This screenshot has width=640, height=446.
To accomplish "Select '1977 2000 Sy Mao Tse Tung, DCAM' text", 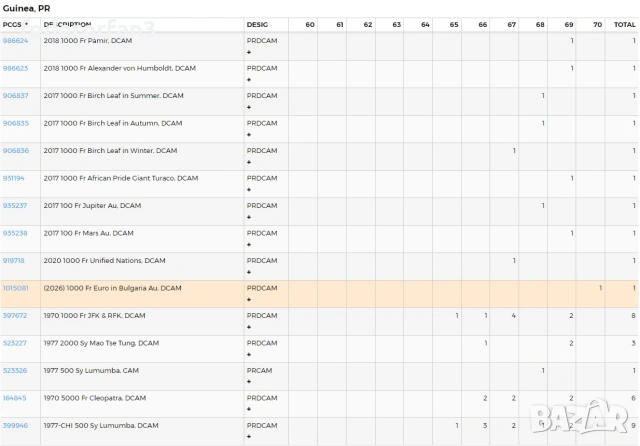I will [x=101, y=343].
